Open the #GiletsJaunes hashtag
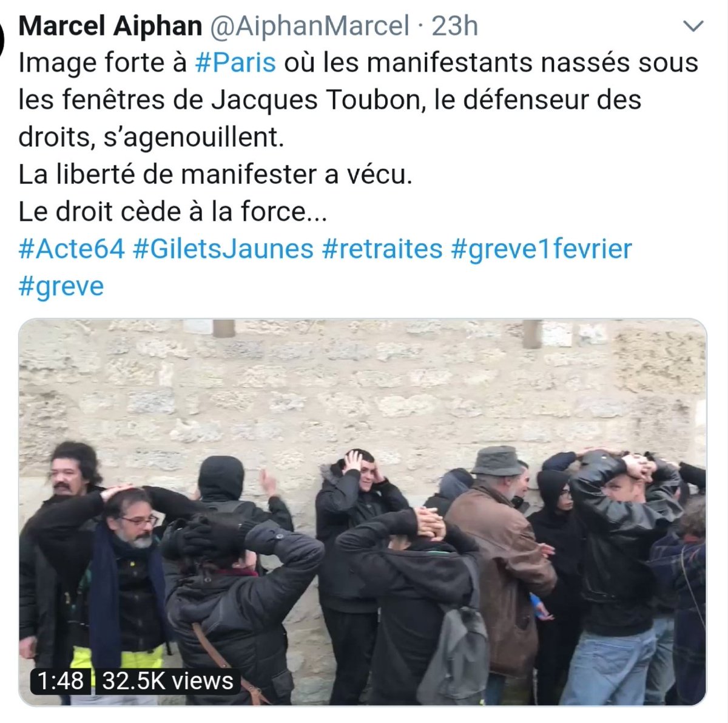 click(x=223, y=249)
